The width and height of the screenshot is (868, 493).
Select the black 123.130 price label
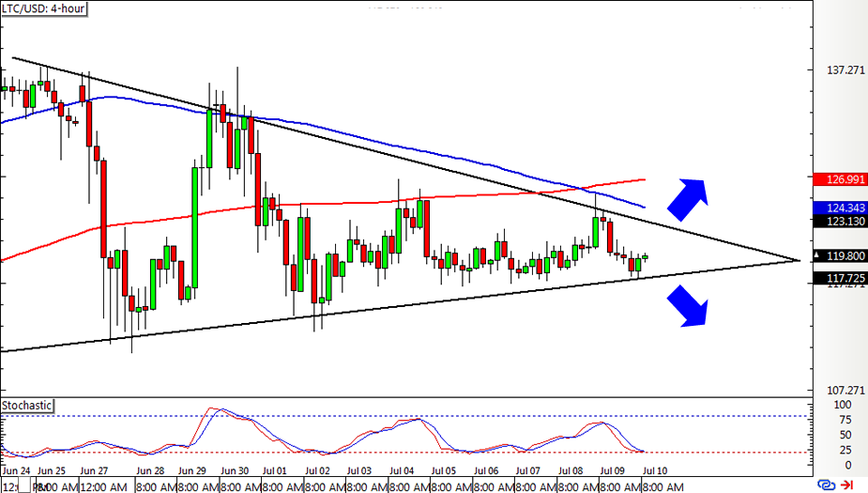pyautogui.click(x=839, y=221)
